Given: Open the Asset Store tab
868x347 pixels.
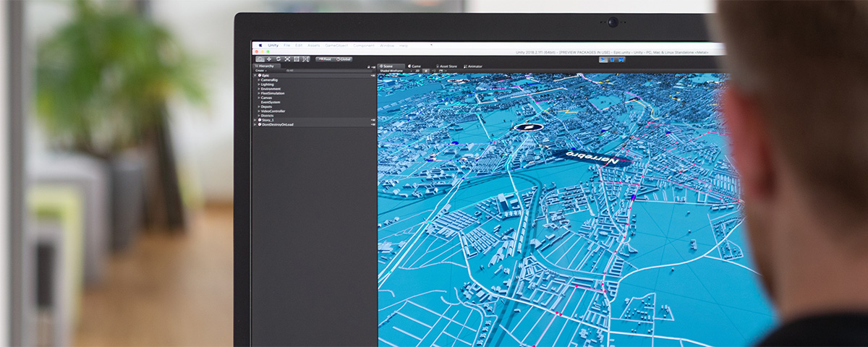Looking at the screenshot, I should pos(446,66).
